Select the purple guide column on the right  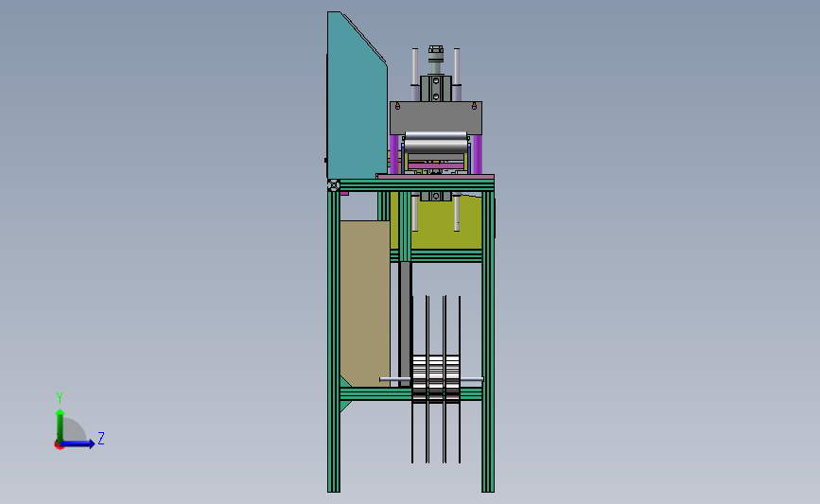tap(477, 154)
